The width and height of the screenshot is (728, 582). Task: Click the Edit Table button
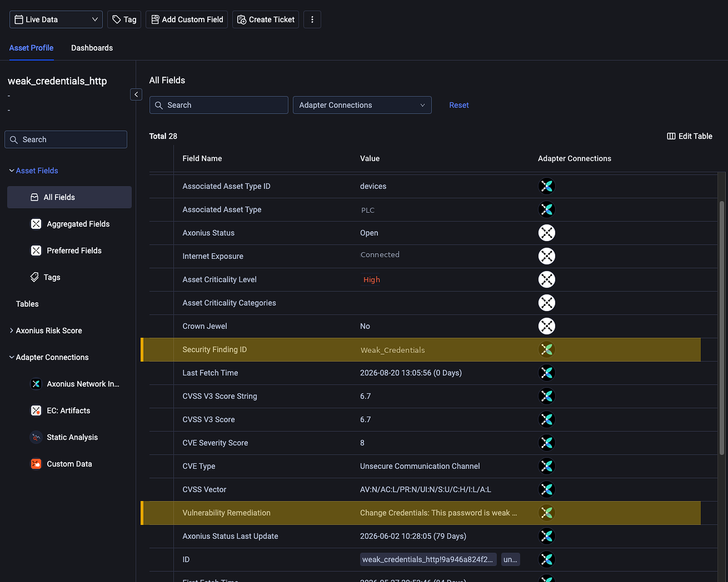pos(690,136)
